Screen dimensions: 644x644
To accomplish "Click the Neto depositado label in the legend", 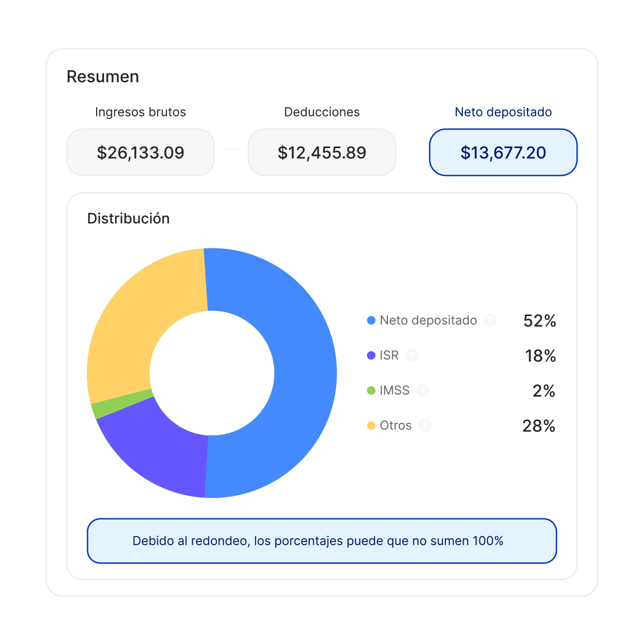I will [428, 320].
